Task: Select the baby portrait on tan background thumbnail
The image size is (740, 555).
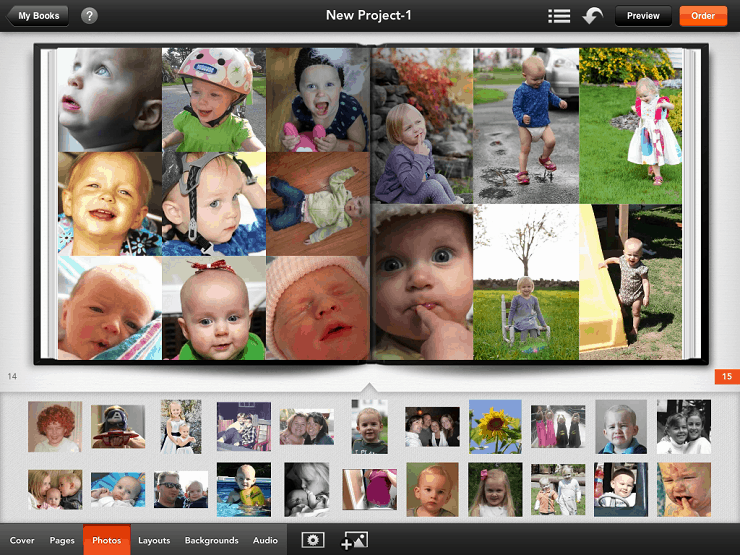Action: point(432,489)
